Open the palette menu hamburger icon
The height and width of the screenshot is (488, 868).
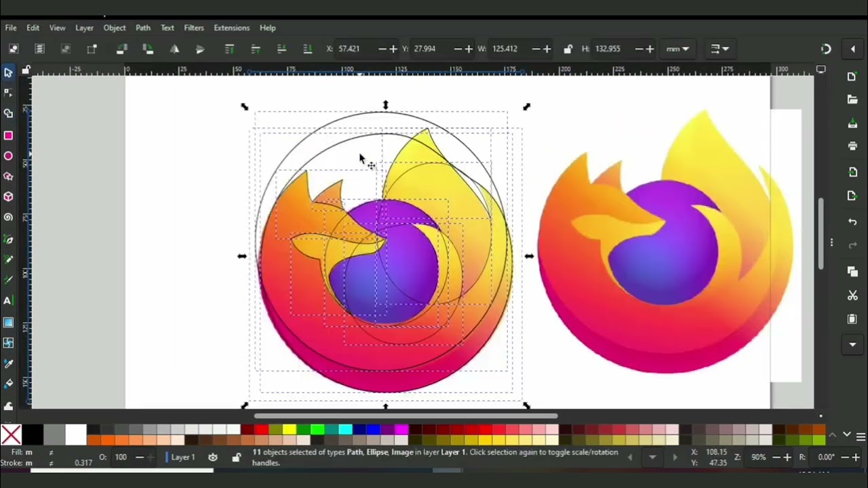point(861,436)
